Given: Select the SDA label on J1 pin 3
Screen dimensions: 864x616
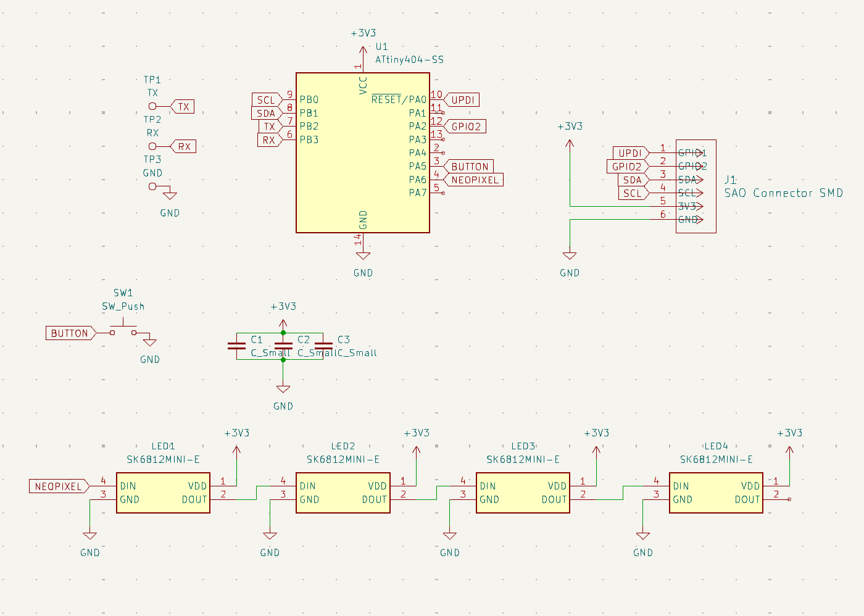Looking at the screenshot, I should pos(631,180).
